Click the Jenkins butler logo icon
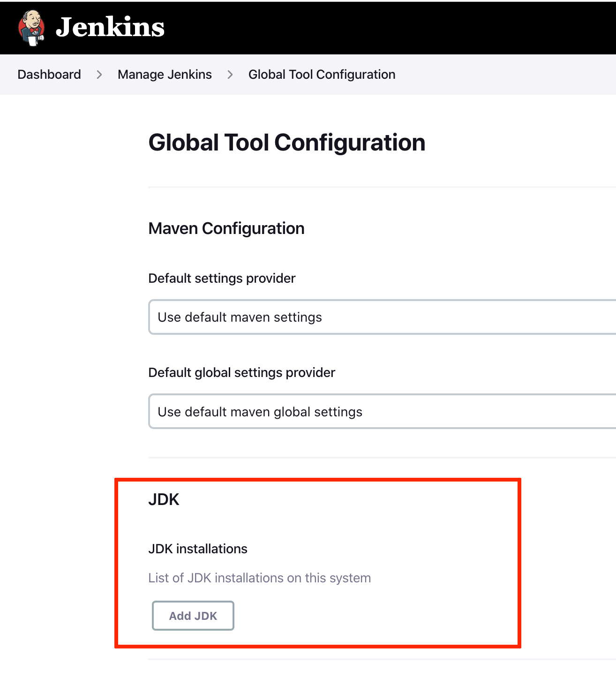This screenshot has height=678, width=616. (31, 28)
